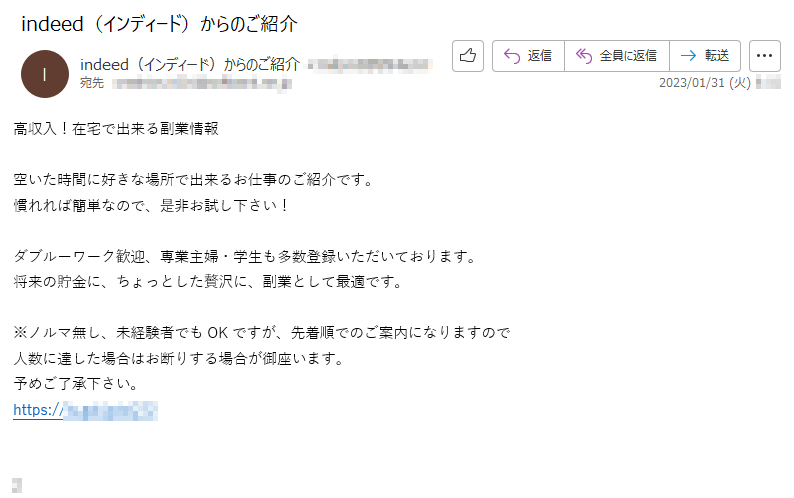Viewport: 794px width, 498px height.
Task: Click the thumbs-up like icon
Action: click(467, 56)
